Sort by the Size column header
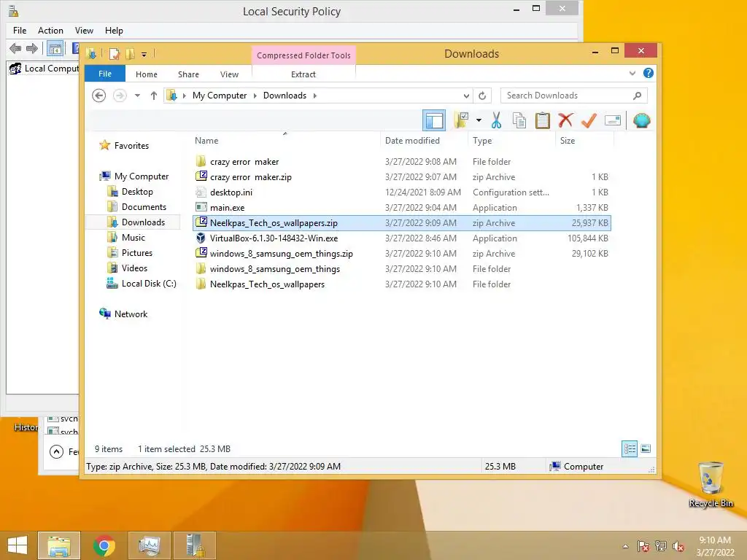747x560 pixels. 584,141
